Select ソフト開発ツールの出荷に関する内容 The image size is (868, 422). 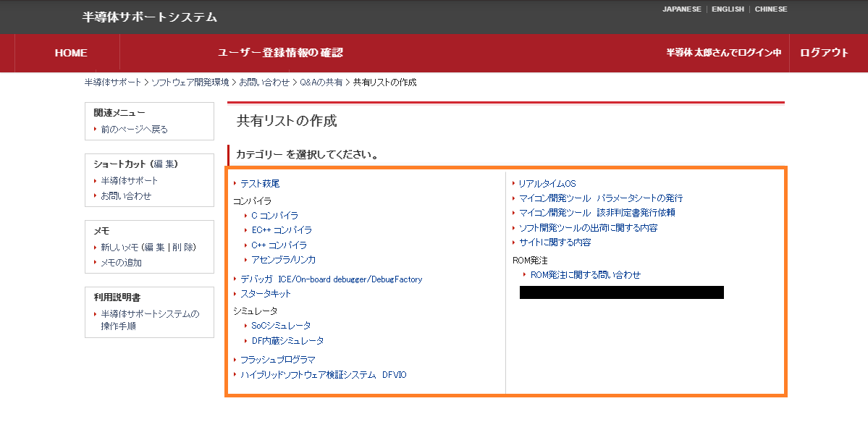tap(588, 227)
